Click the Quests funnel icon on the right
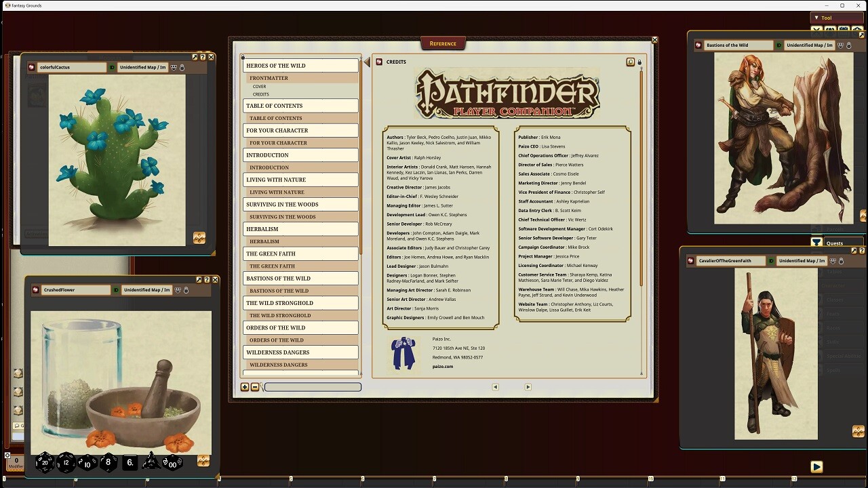868x488 pixels. 816,243
